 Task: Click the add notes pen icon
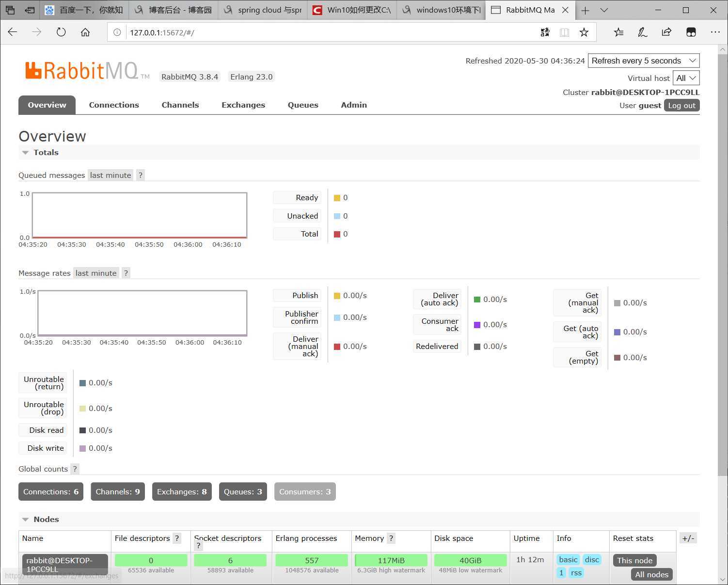643,32
